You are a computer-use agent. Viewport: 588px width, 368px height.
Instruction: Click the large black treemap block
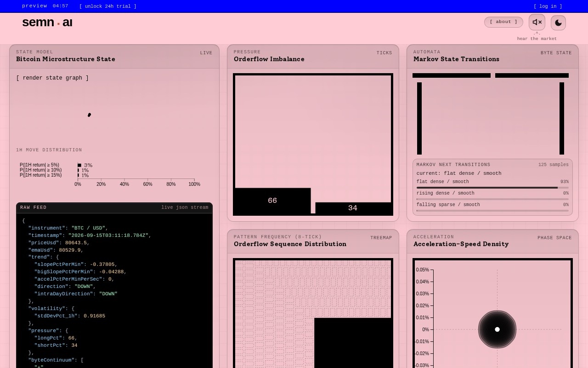click(x=353, y=343)
